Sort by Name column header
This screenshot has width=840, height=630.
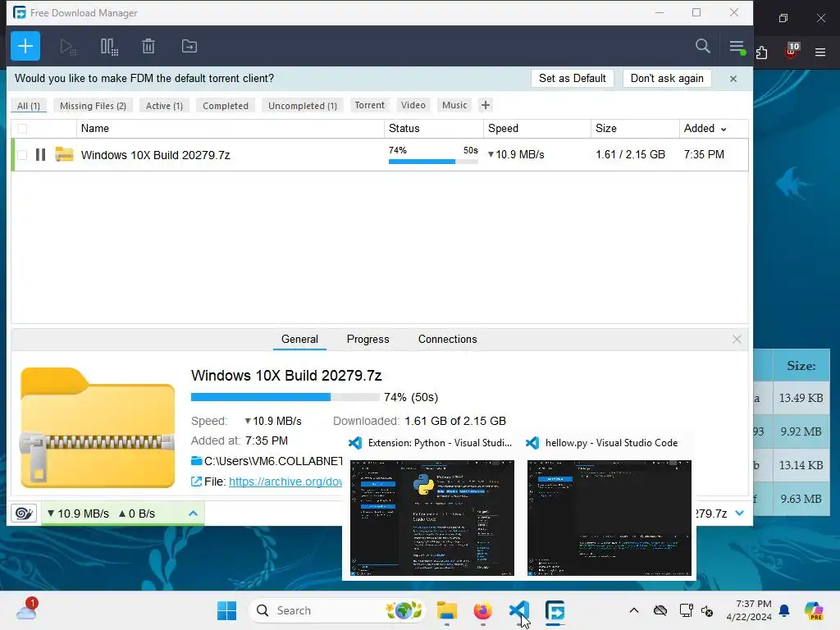231,129
